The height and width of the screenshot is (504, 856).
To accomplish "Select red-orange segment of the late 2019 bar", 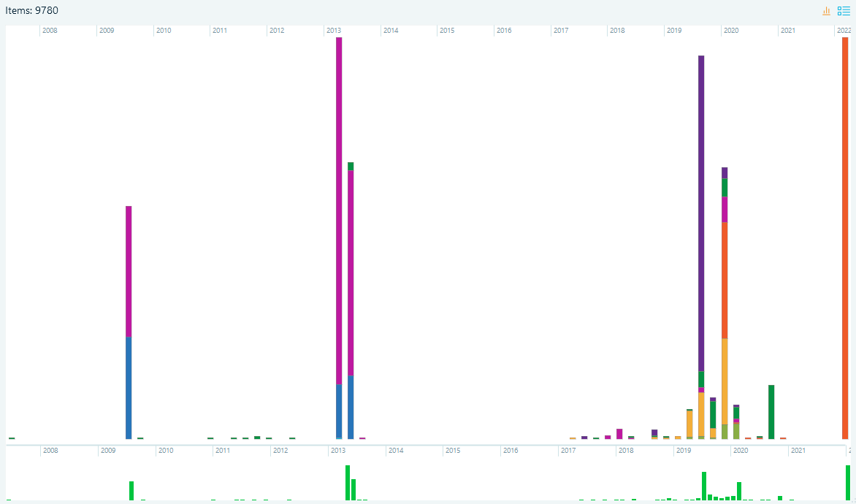I will pos(725,280).
